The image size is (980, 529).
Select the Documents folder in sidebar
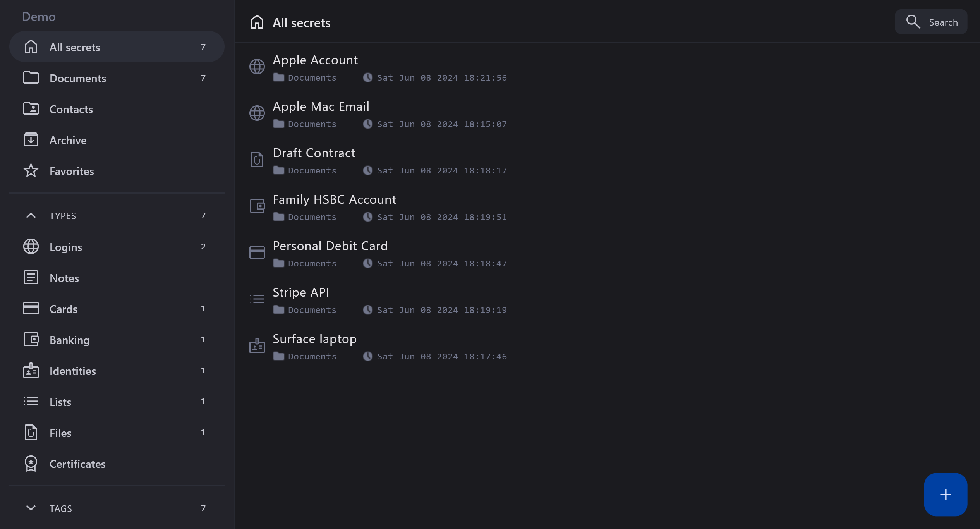[x=78, y=78]
